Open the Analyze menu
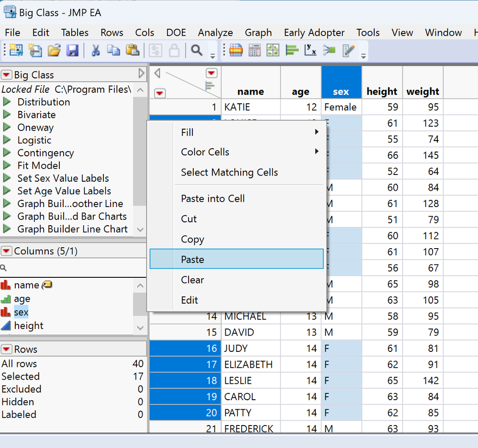Image resolution: width=478 pixels, height=448 pixels. point(215,33)
